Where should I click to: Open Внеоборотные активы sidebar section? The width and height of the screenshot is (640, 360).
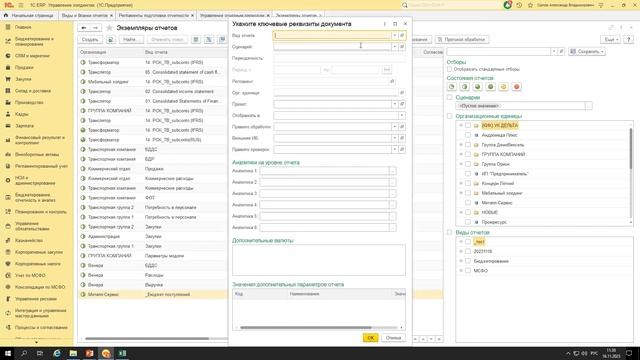[37, 154]
